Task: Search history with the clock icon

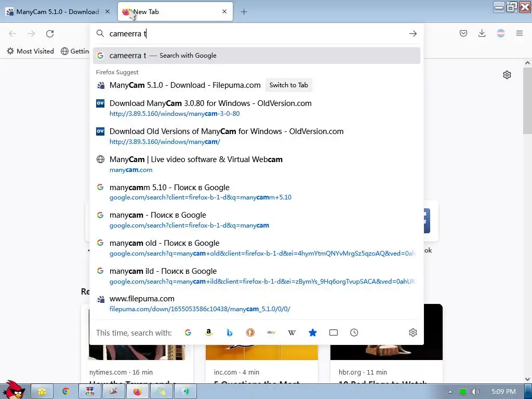Action: tap(354, 332)
